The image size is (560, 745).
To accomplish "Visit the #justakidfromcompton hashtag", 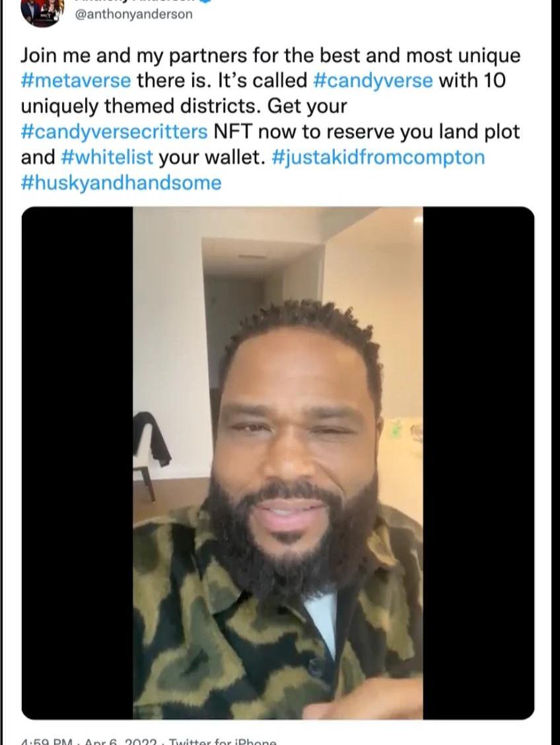I will pos(378,157).
